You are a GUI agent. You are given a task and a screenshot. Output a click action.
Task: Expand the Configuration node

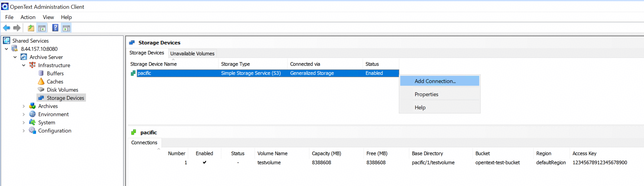tap(24, 130)
